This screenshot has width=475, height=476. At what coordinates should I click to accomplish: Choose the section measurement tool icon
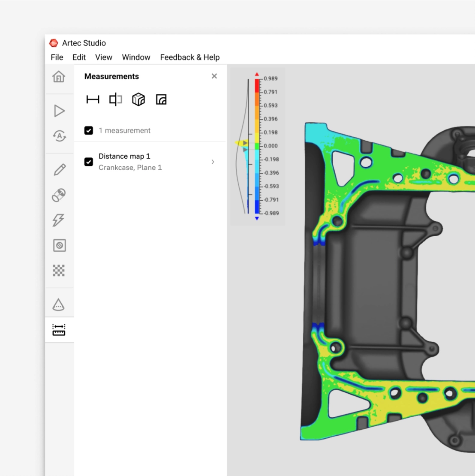click(x=115, y=99)
